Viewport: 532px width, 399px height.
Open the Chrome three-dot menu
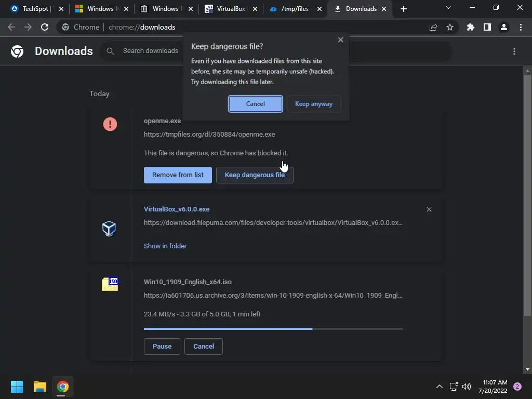coord(521,27)
